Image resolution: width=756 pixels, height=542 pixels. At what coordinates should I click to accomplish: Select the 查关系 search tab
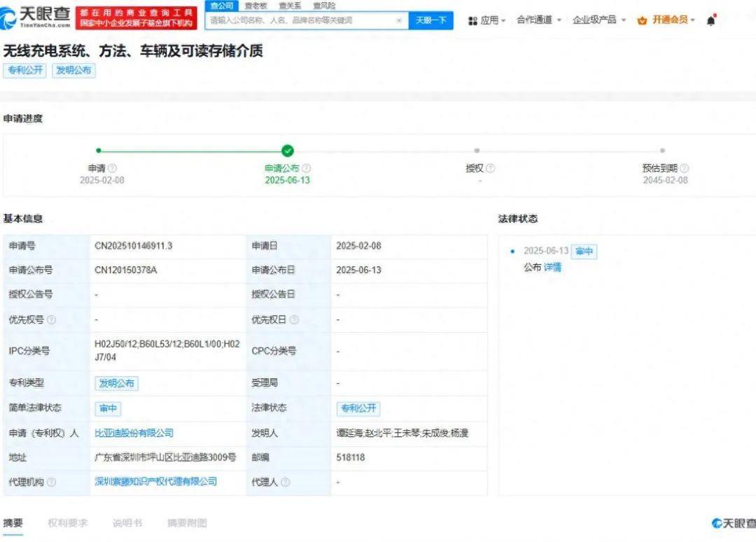tap(290, 6)
